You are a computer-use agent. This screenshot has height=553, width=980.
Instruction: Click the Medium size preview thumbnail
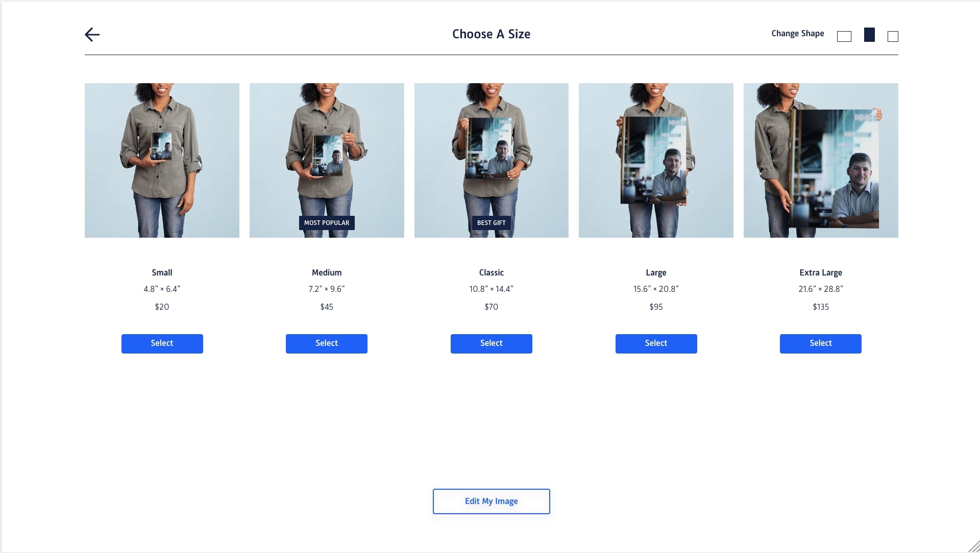327,160
